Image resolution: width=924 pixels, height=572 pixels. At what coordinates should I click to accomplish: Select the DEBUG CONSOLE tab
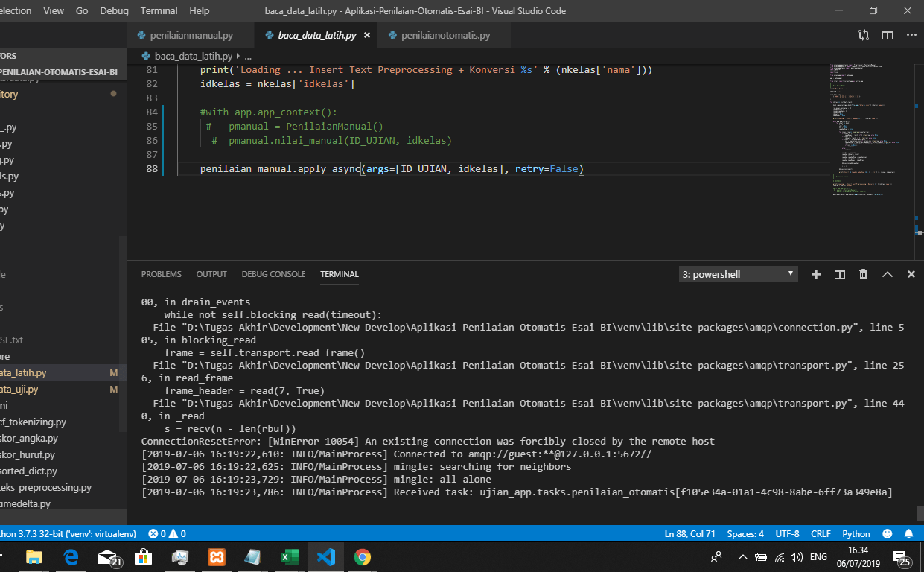tap(273, 274)
